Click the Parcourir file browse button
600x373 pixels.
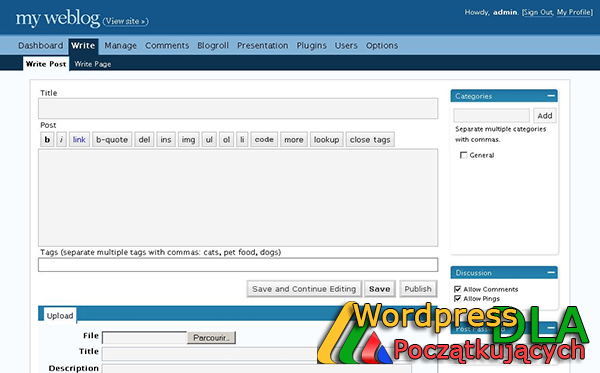[x=211, y=338]
